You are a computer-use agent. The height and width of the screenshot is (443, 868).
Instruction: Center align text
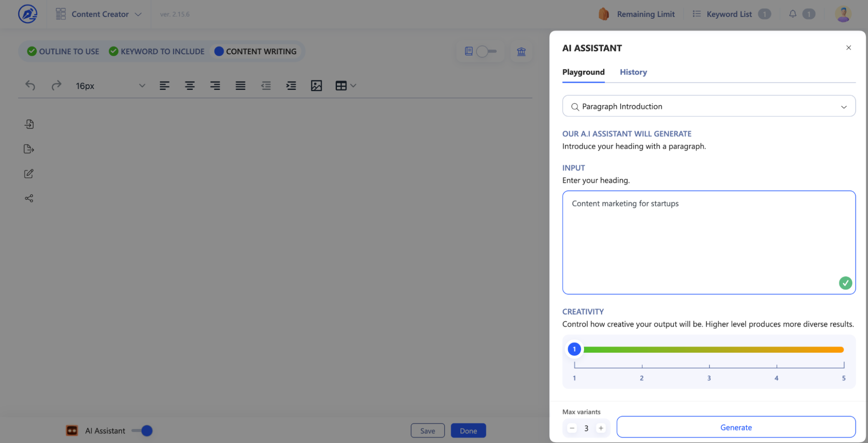click(x=189, y=86)
